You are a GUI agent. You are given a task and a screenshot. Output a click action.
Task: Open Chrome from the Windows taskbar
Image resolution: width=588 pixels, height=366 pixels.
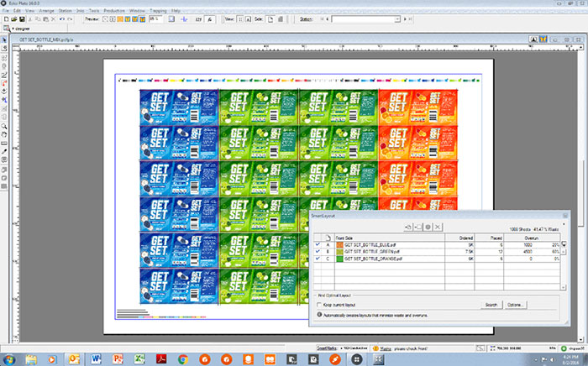pyautogui.click(x=183, y=359)
